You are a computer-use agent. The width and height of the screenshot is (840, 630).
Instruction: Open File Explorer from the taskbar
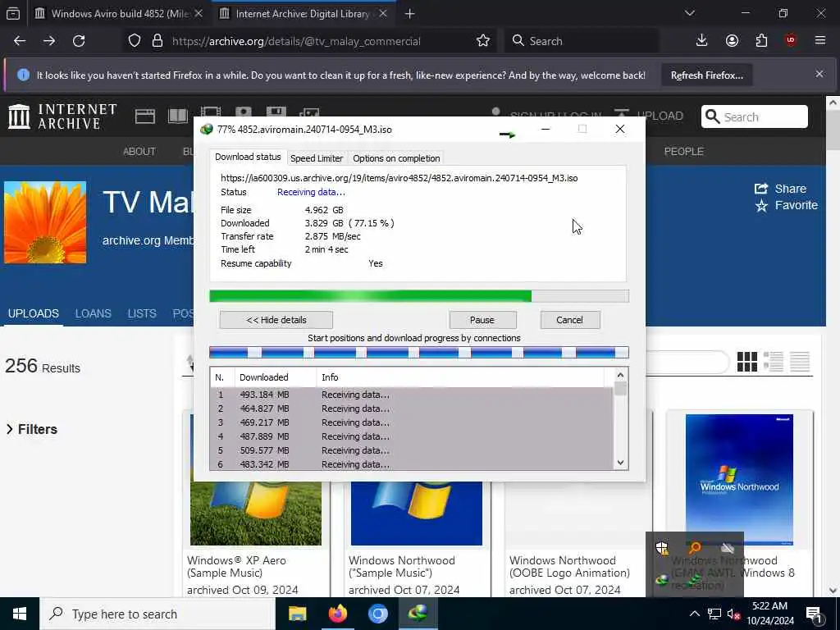pyautogui.click(x=297, y=614)
